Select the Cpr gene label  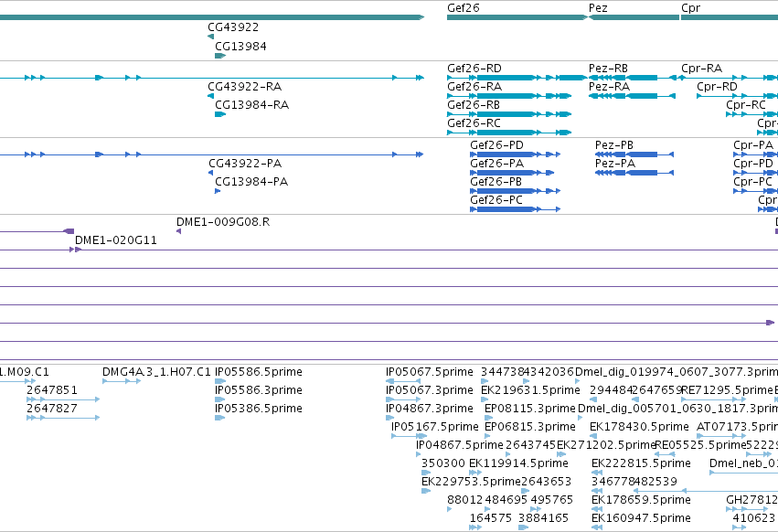click(690, 8)
